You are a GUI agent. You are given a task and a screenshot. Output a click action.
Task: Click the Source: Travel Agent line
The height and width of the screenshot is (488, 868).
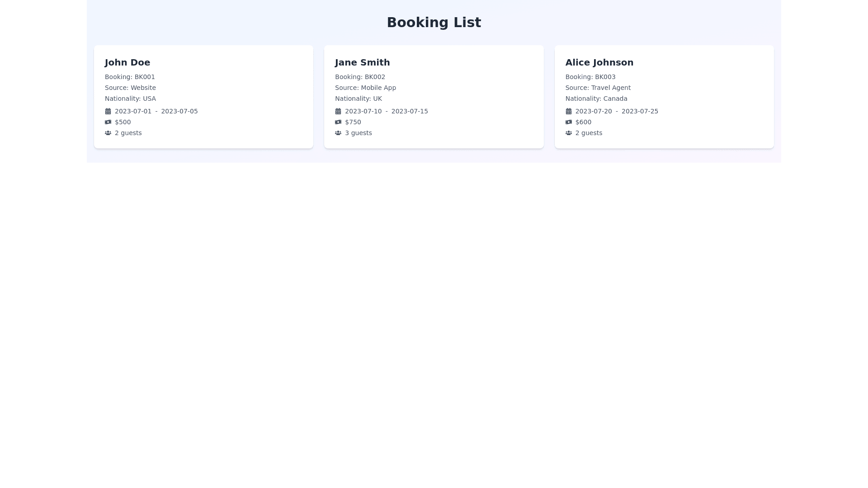(598, 88)
